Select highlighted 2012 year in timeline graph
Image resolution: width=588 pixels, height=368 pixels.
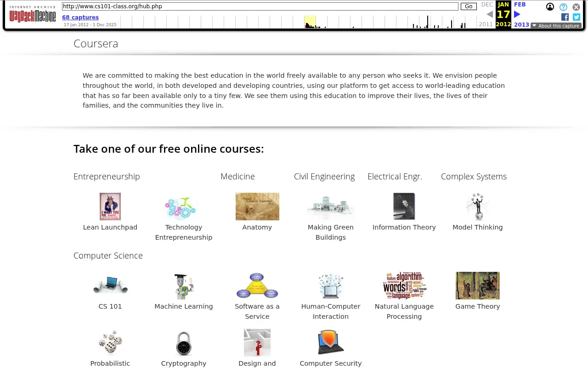(x=310, y=22)
